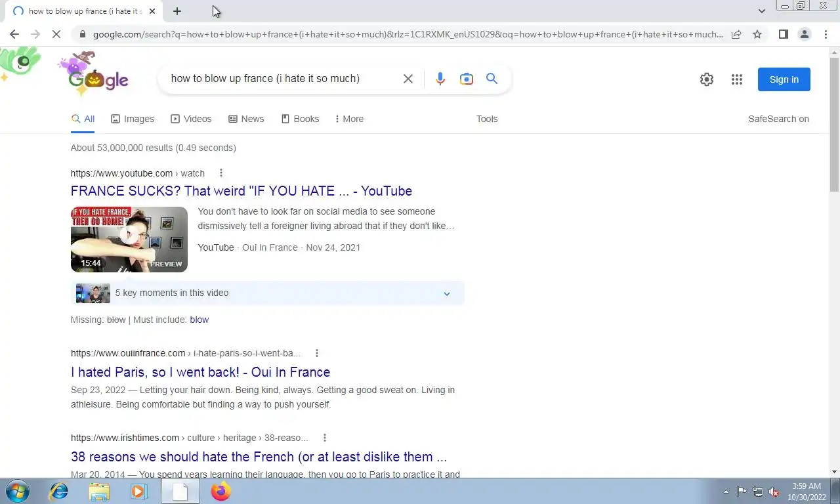840x504 pixels.
Task: Open Windows Media Player from taskbar
Action: (139, 491)
